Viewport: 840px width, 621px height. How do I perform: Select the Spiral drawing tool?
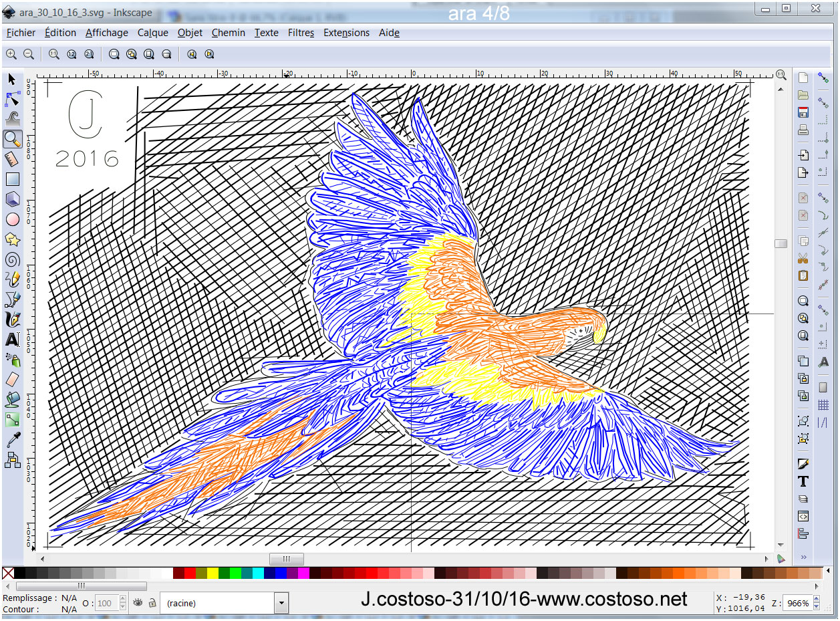12,259
